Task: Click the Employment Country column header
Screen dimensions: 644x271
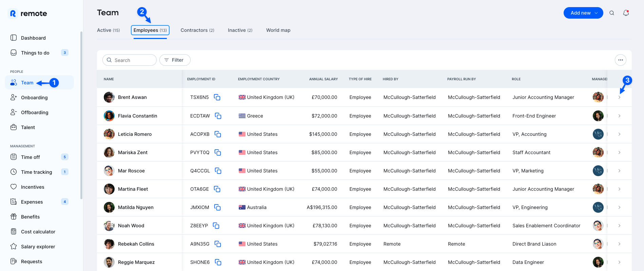Action: 259,79
